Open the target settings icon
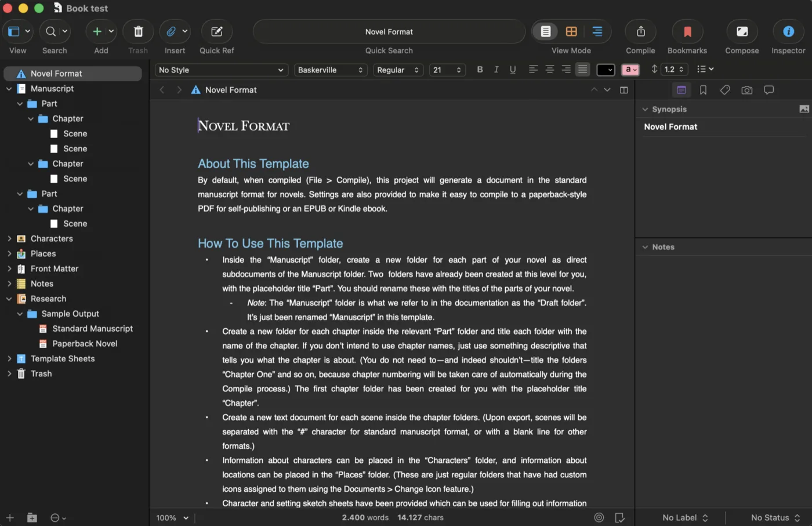The height and width of the screenshot is (526, 812). pyautogui.click(x=599, y=517)
